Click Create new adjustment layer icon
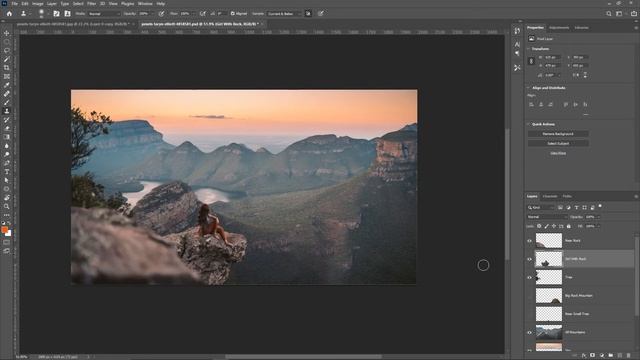Image resolution: width=640 pixels, height=360 pixels. click(x=602, y=356)
